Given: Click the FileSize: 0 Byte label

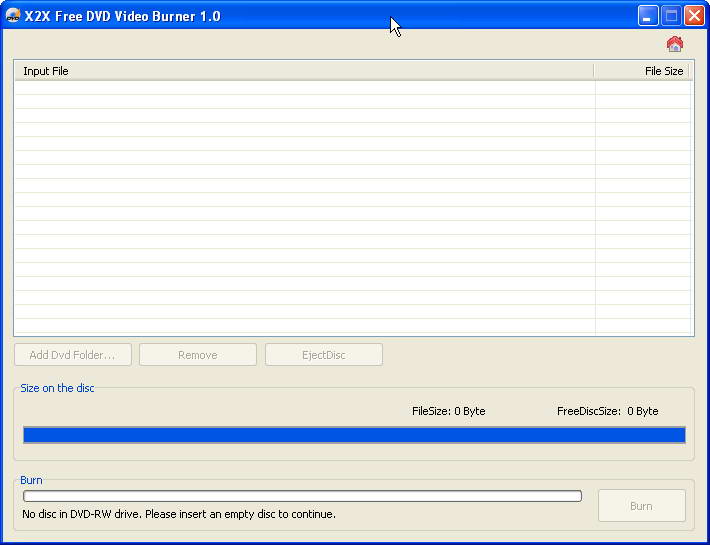Looking at the screenshot, I should [x=448, y=411].
